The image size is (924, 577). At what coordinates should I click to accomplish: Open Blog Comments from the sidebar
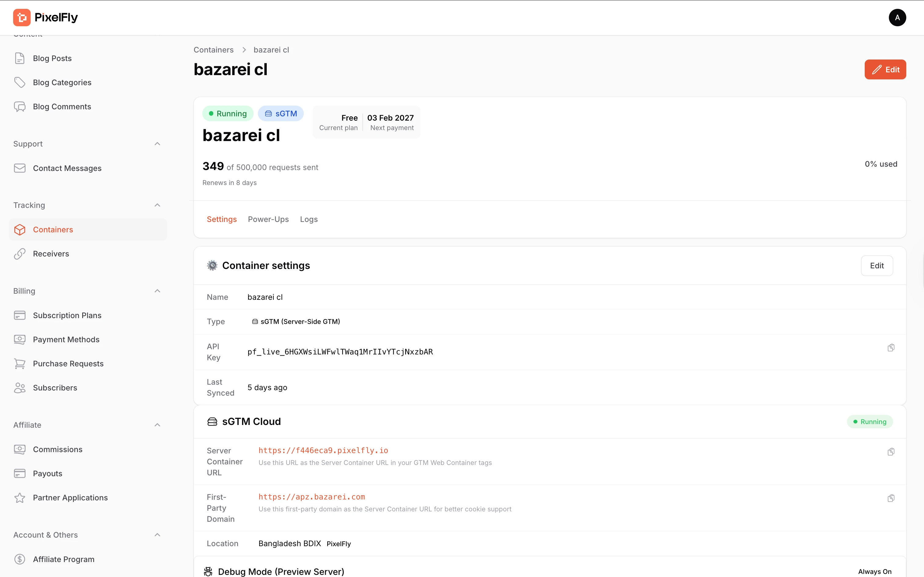tap(62, 107)
